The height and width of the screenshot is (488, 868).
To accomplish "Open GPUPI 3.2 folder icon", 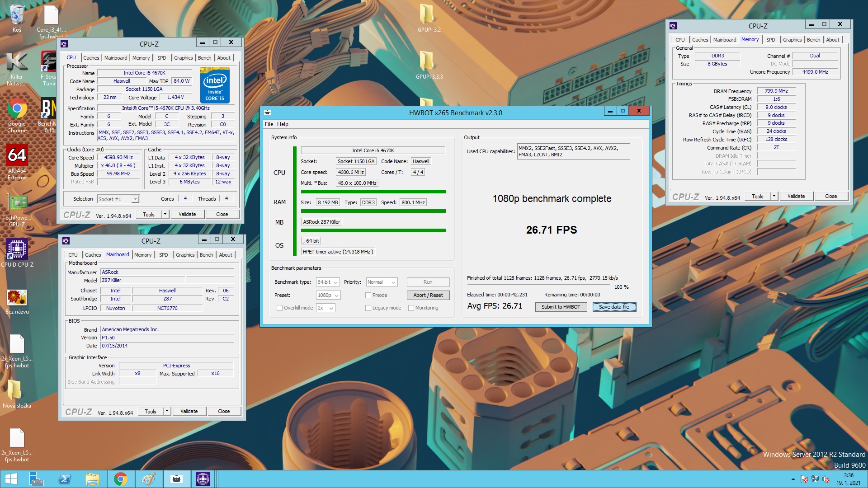I will click(429, 18).
